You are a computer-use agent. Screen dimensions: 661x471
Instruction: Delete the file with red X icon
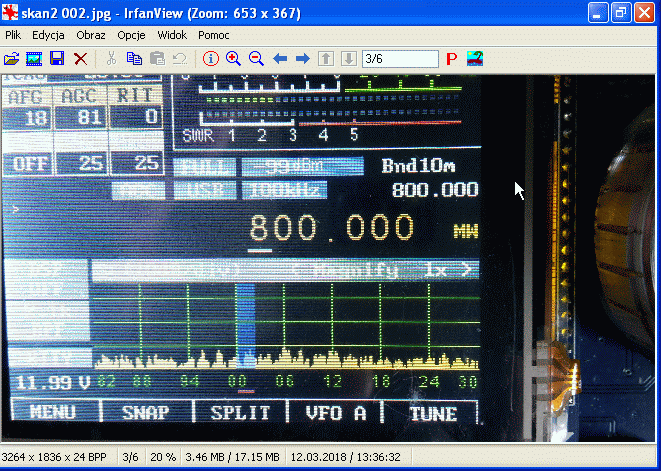[80, 59]
